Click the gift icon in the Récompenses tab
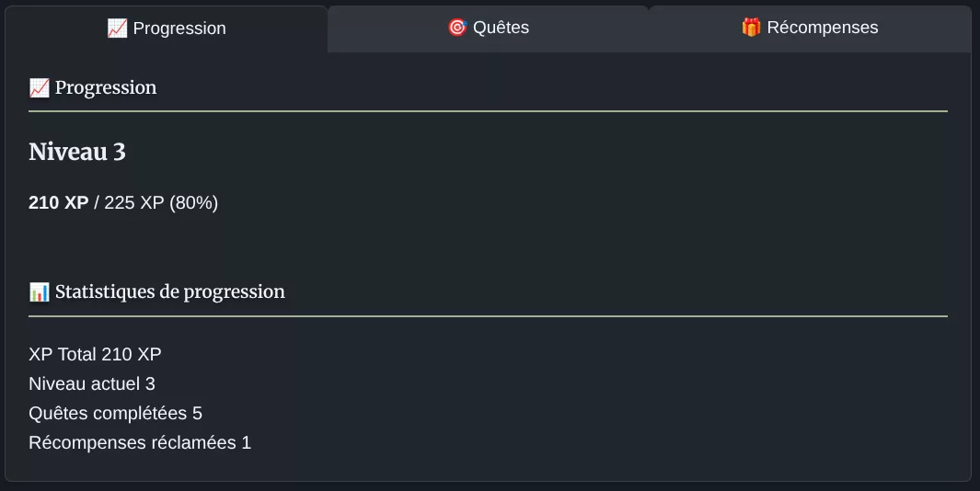Viewport: 980px width, 491px height. (x=751, y=28)
